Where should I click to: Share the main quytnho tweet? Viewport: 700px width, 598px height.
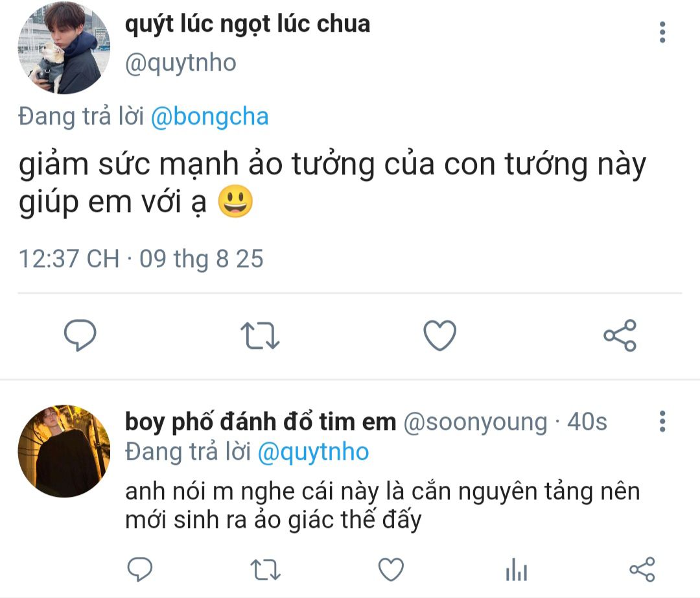(x=620, y=335)
